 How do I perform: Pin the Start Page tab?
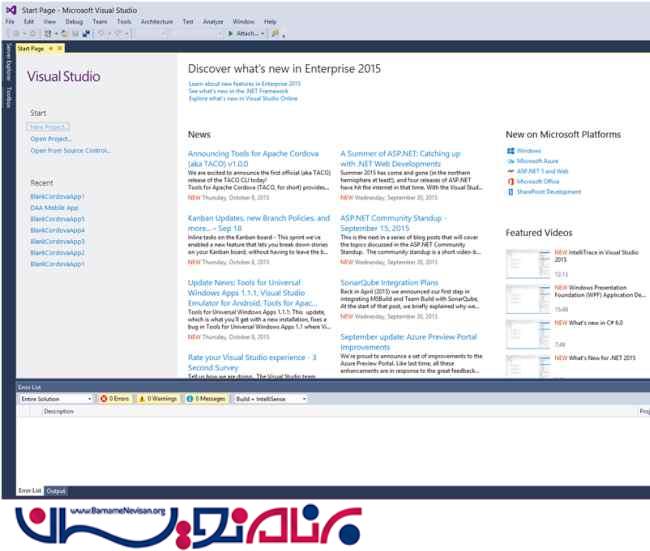51,49
